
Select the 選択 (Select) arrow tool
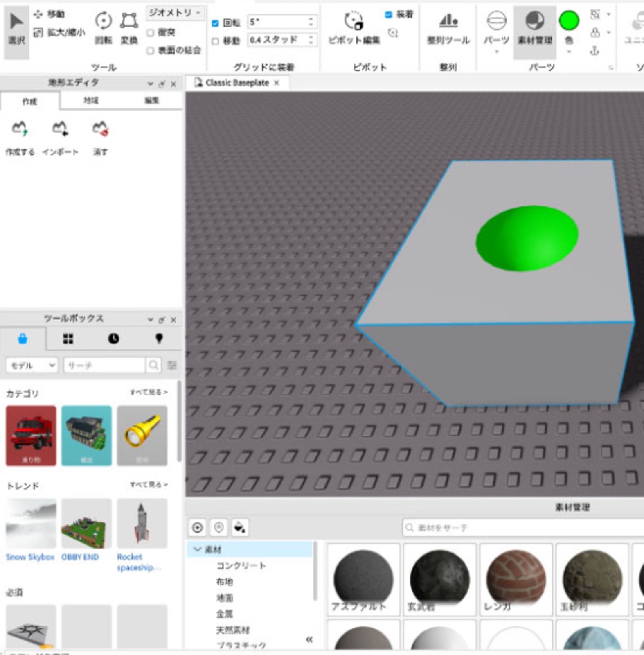(16, 29)
